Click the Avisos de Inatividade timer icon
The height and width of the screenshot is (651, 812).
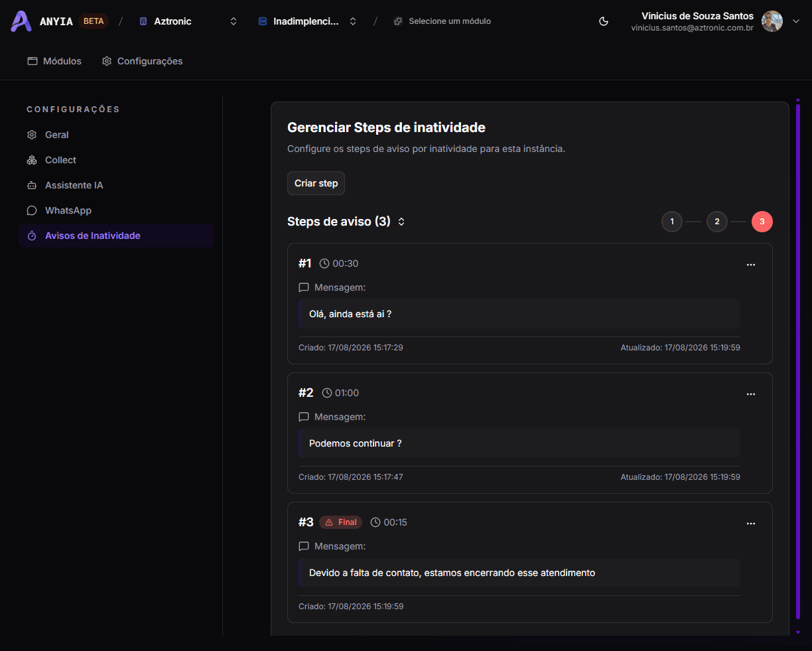tap(32, 236)
